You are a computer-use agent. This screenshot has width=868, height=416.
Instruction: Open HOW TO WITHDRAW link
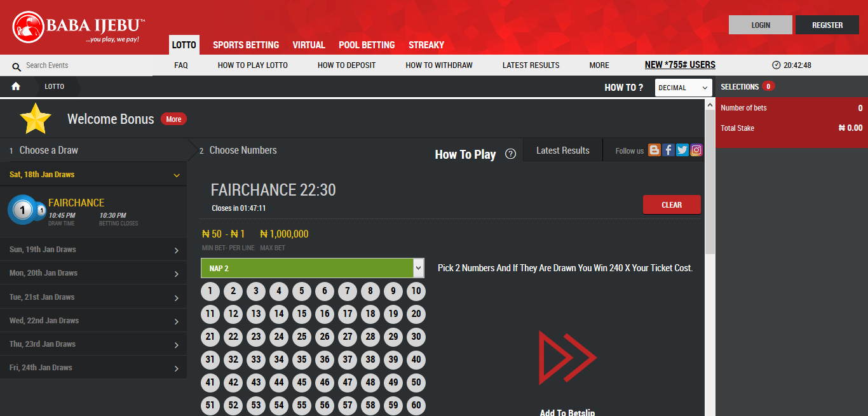[x=439, y=65]
